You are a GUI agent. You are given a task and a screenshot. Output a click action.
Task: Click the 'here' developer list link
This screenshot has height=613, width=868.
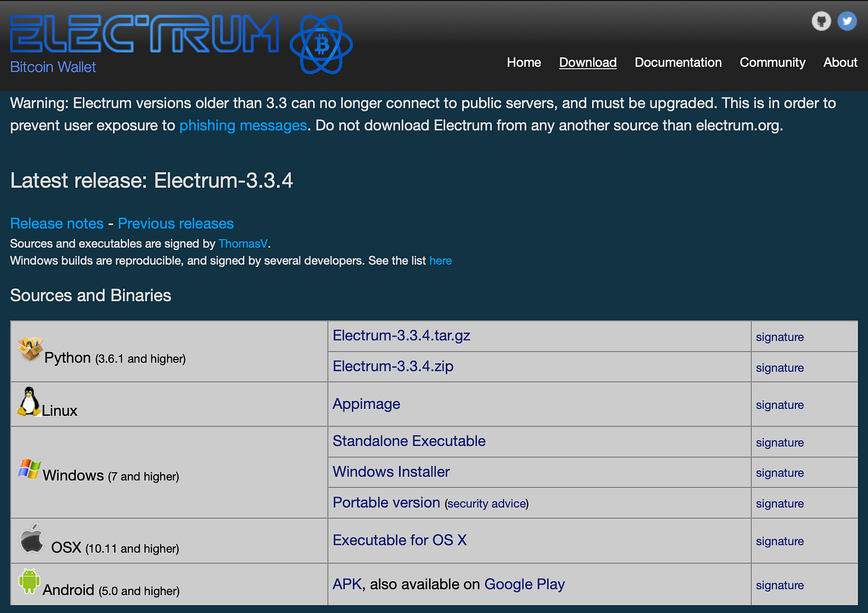click(x=441, y=261)
